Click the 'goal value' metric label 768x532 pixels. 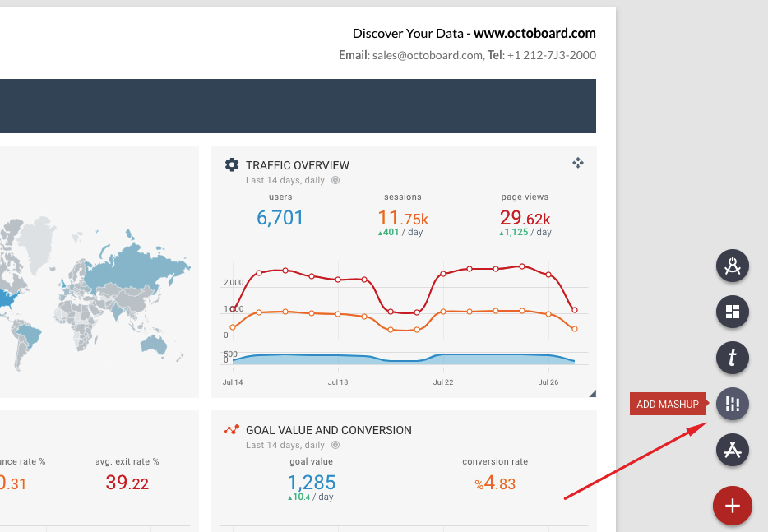pyautogui.click(x=311, y=461)
